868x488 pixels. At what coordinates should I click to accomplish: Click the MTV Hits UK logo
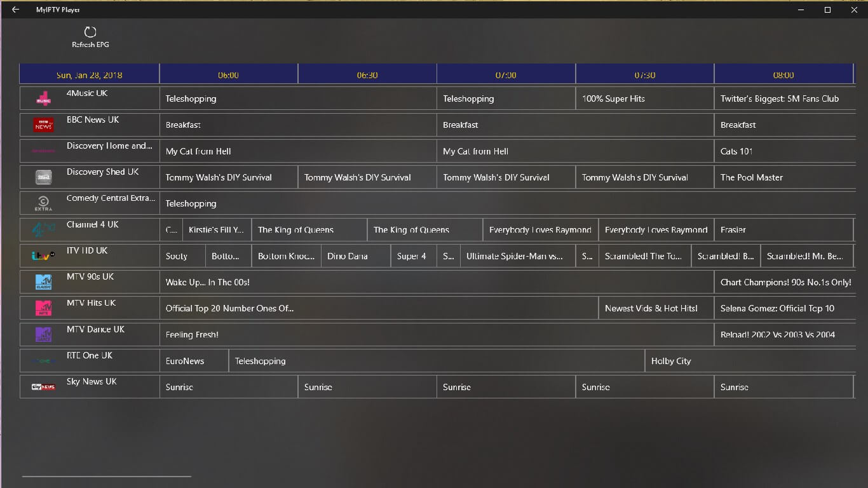pyautogui.click(x=42, y=308)
